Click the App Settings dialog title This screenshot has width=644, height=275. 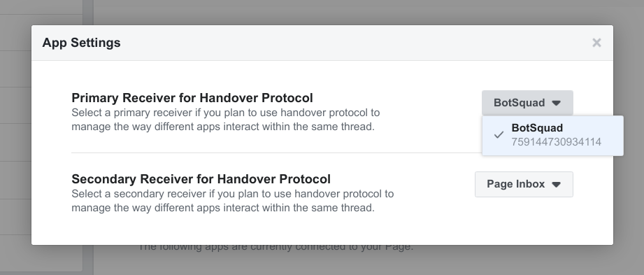point(81,43)
